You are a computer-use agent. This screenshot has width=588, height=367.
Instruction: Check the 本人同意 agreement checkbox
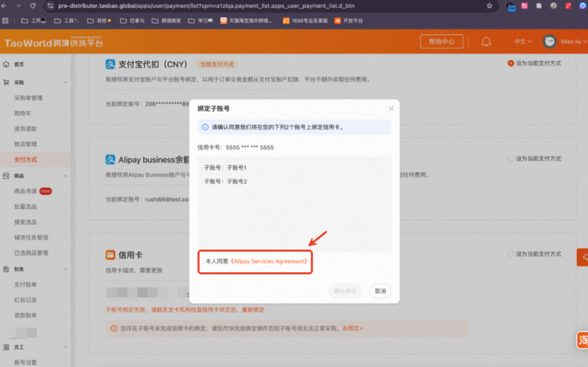(202, 261)
